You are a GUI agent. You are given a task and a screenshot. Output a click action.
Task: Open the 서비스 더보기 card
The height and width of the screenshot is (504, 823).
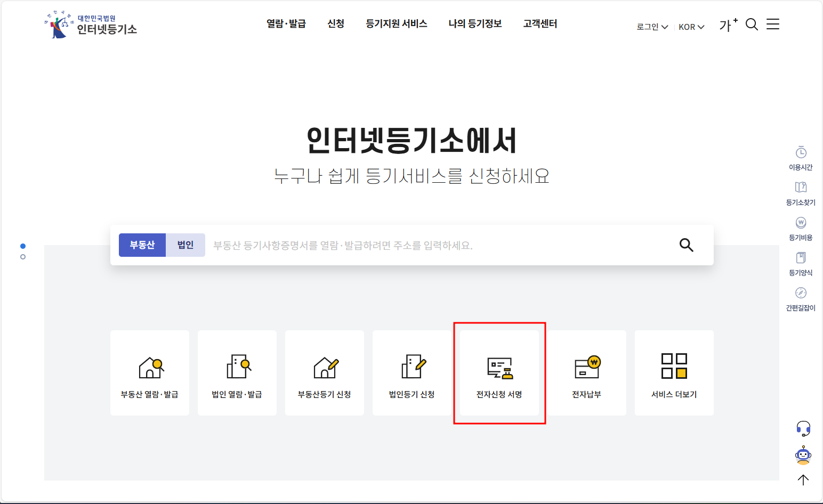[x=674, y=373]
